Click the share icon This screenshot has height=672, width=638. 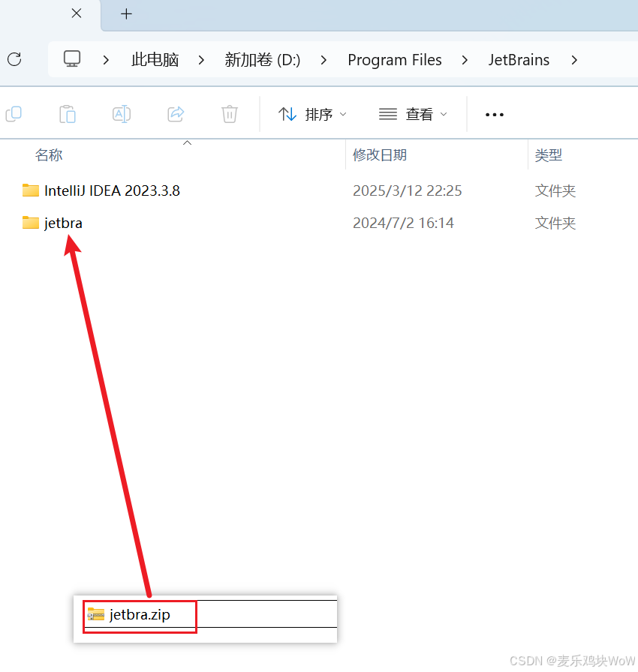pyautogui.click(x=176, y=114)
